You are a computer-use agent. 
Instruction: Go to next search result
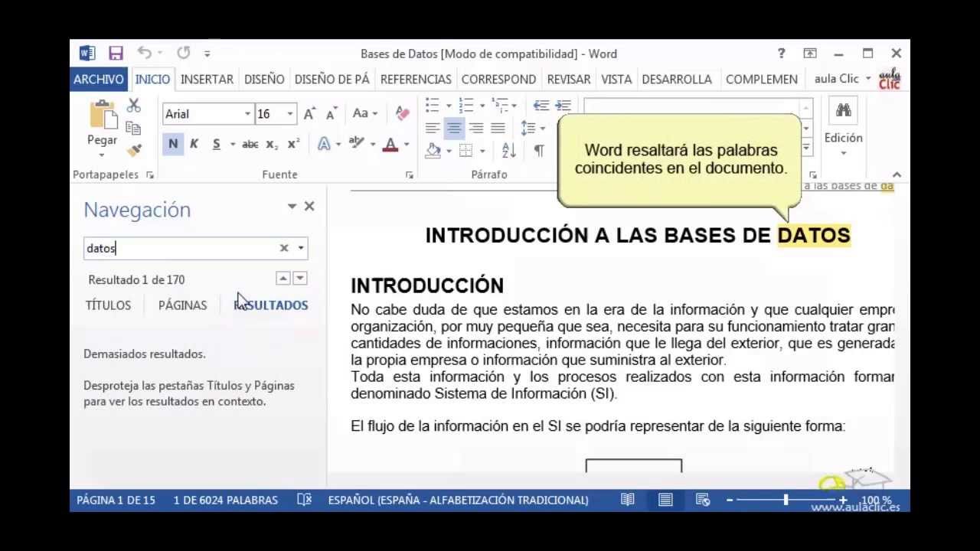click(300, 279)
